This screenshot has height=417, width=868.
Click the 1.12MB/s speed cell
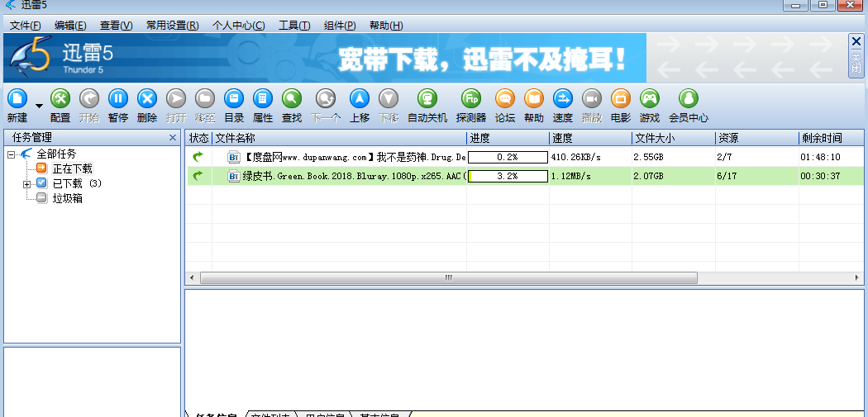click(570, 177)
